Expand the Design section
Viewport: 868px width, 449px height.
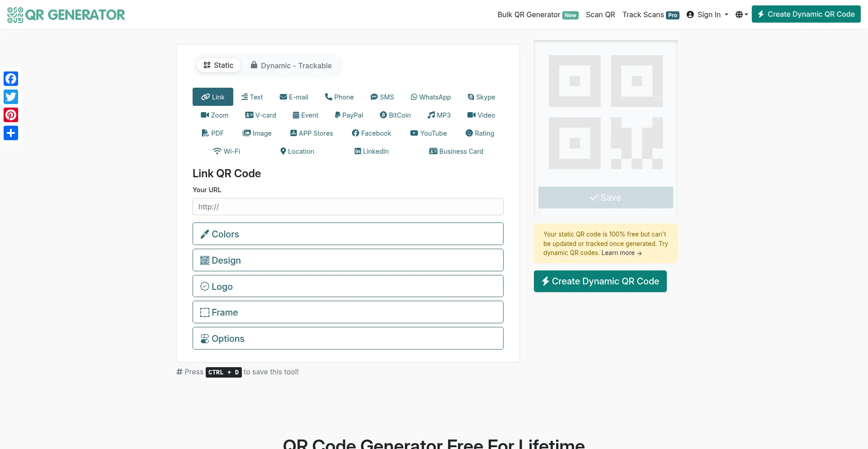(x=348, y=260)
